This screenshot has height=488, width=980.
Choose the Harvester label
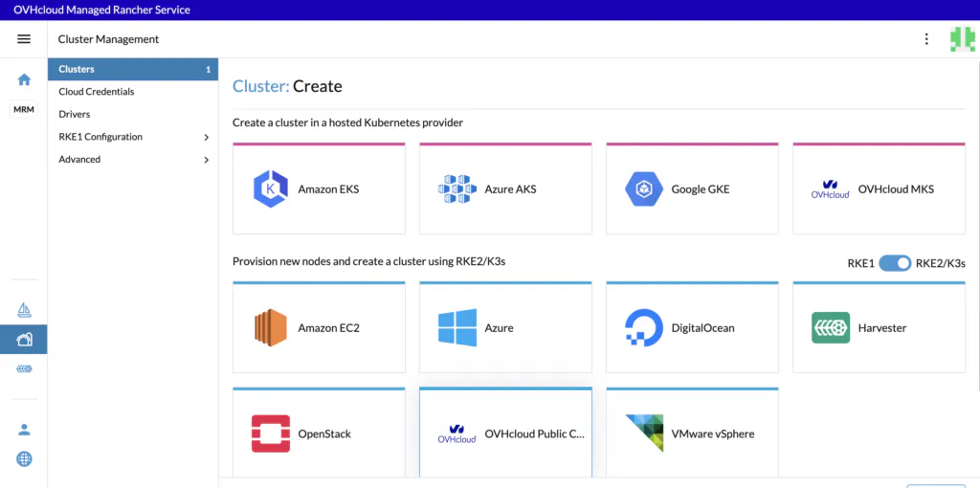tap(881, 328)
